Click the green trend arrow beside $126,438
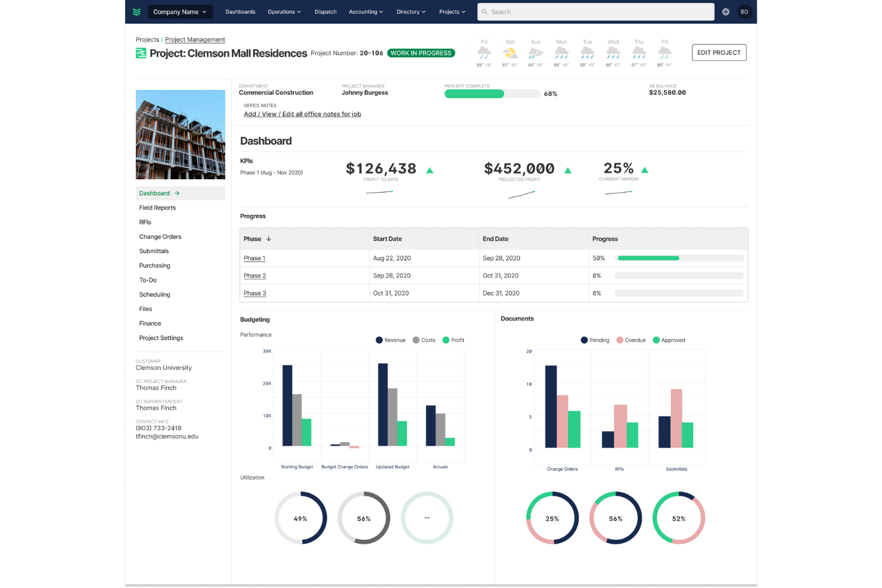This screenshot has height=588, width=882. pyautogui.click(x=430, y=170)
